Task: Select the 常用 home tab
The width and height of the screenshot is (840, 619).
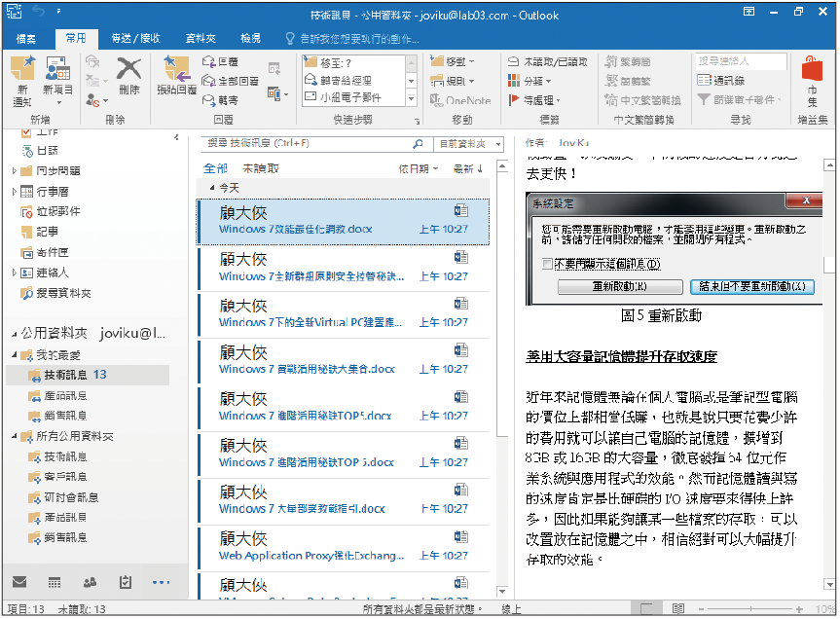Action: point(76,38)
